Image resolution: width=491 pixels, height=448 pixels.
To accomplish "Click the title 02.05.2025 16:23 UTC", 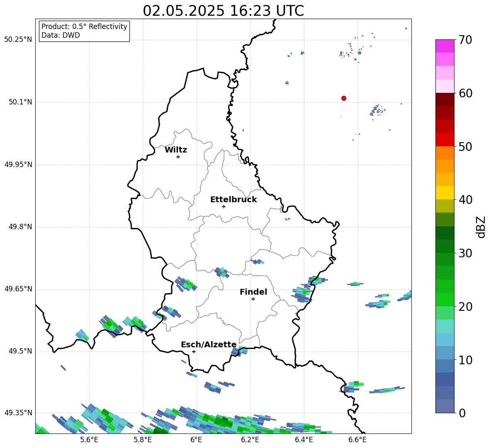I will [x=223, y=11].
